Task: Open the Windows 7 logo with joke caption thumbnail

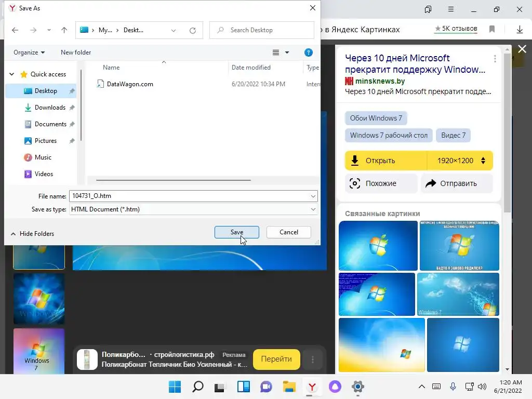Action: [459, 246]
